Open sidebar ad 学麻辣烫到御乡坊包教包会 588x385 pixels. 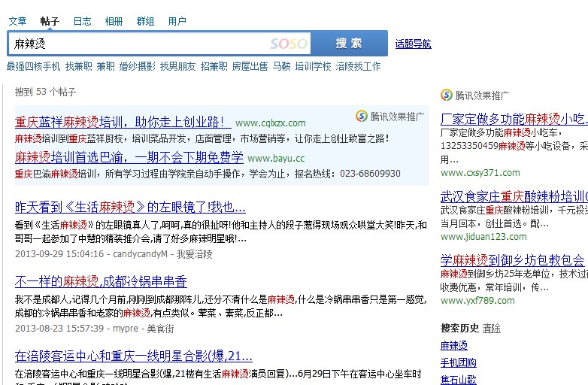pos(512,260)
